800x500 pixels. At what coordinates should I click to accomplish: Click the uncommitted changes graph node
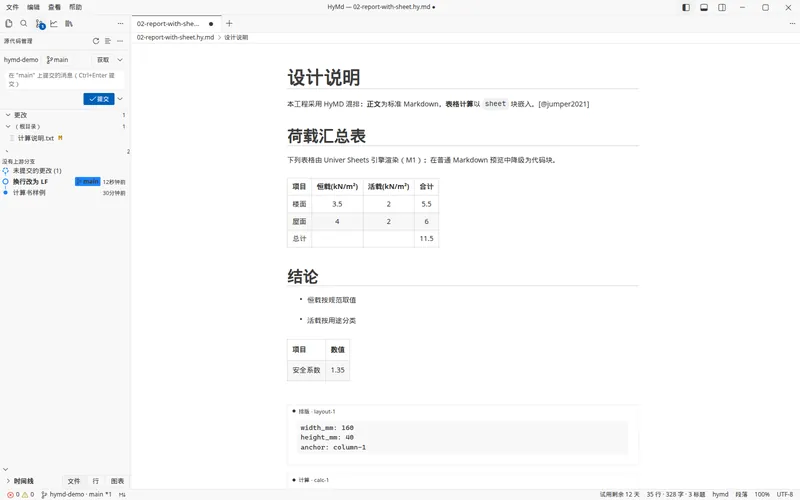click(5, 170)
